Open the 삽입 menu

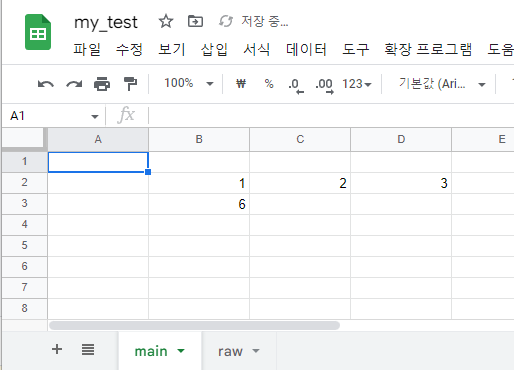tap(214, 50)
